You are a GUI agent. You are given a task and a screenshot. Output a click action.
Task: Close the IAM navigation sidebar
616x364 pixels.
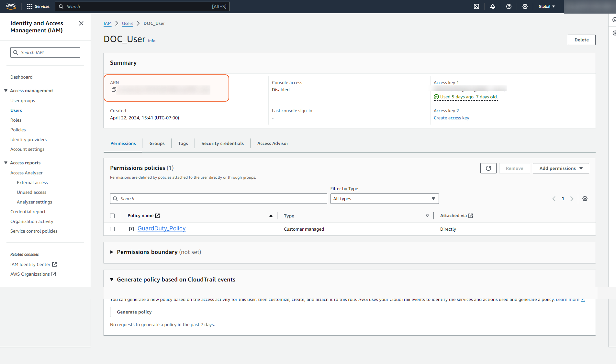(81, 23)
